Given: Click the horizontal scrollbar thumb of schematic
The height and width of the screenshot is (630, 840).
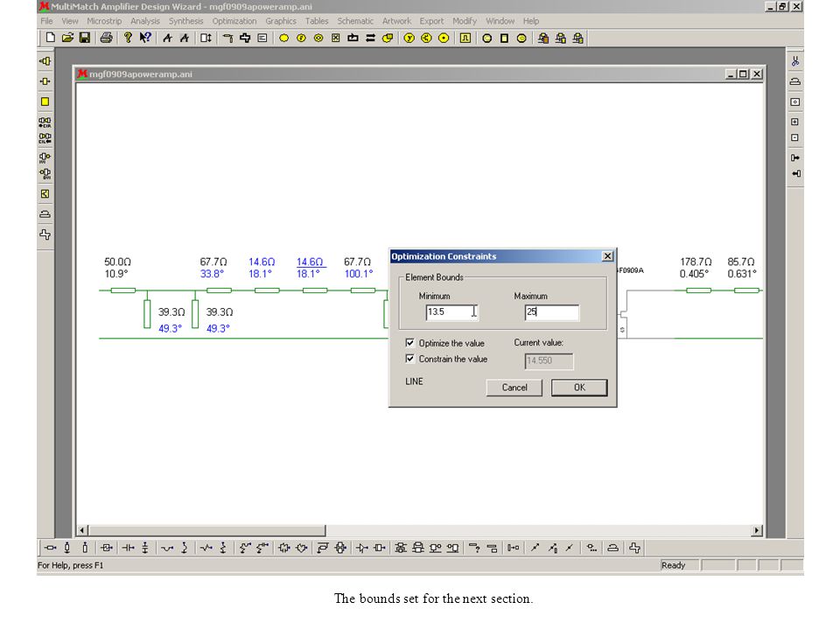Looking at the screenshot, I should pos(206,530).
